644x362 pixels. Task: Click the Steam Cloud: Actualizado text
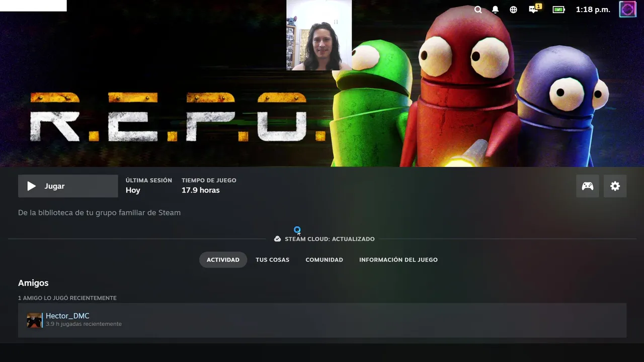[x=330, y=239]
